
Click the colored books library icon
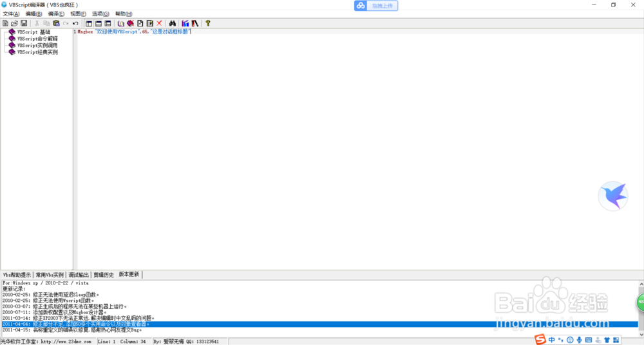(x=185, y=23)
